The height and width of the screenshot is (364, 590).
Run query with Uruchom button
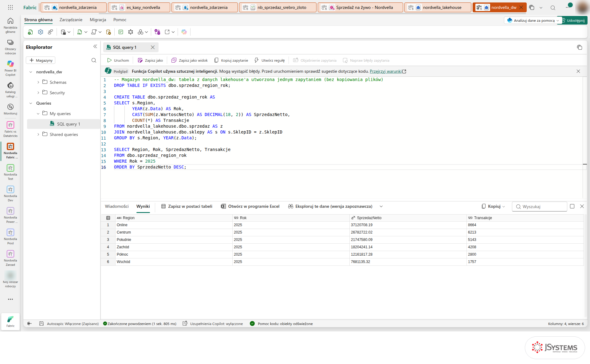118,60
